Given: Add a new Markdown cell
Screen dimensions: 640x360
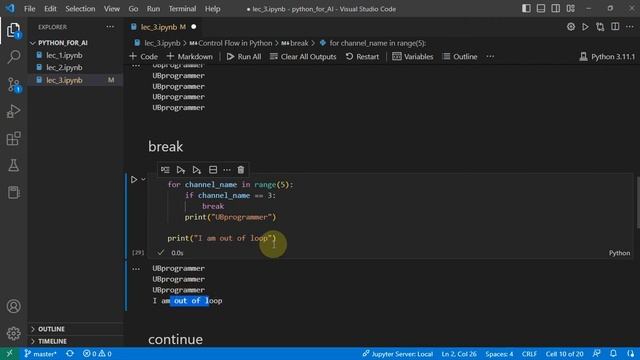Looking at the screenshot, I should [x=189, y=57].
